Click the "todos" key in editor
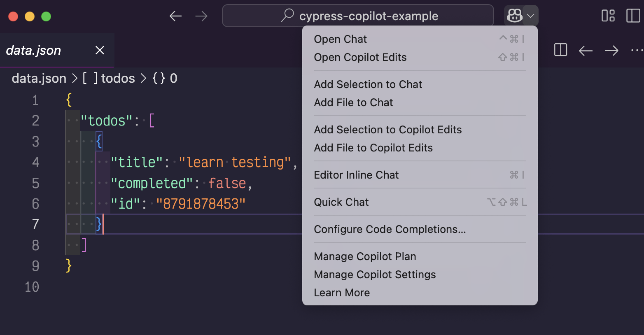 coord(107,121)
